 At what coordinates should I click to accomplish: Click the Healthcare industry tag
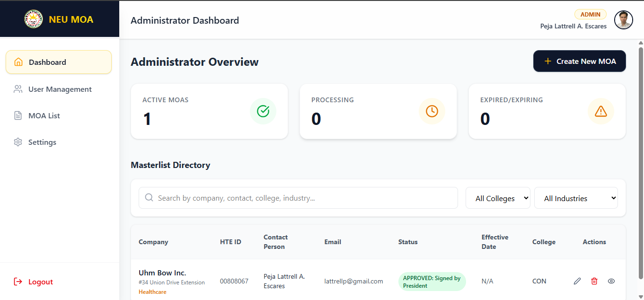click(x=152, y=292)
